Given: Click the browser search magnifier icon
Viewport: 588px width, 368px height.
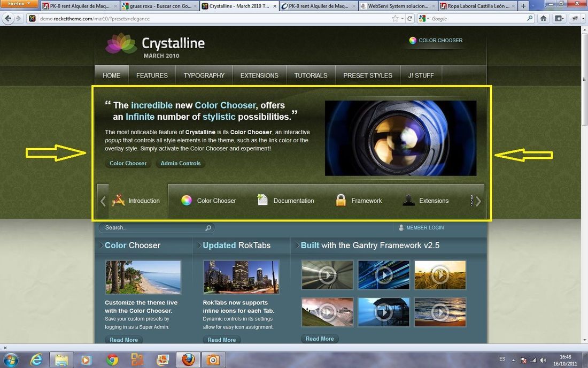Looking at the screenshot, I should (x=530, y=18).
